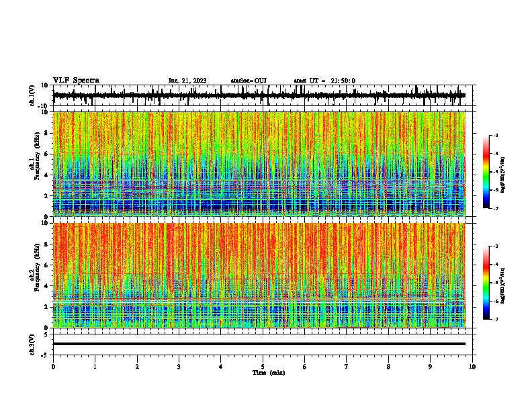Screen dimensions: 532x411
Task: Click the '4' kHz tick on ch.1 frequency axis
Action: coord(46,175)
